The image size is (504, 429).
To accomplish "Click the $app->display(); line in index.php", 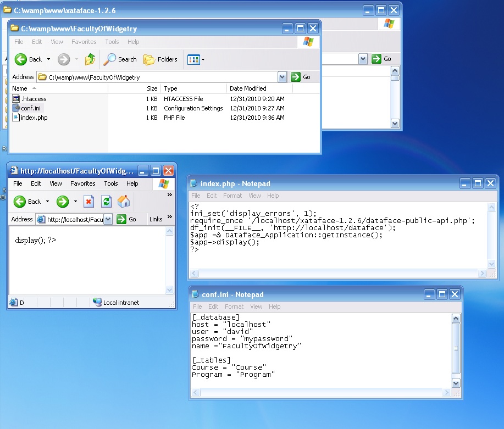I will tap(225, 242).
